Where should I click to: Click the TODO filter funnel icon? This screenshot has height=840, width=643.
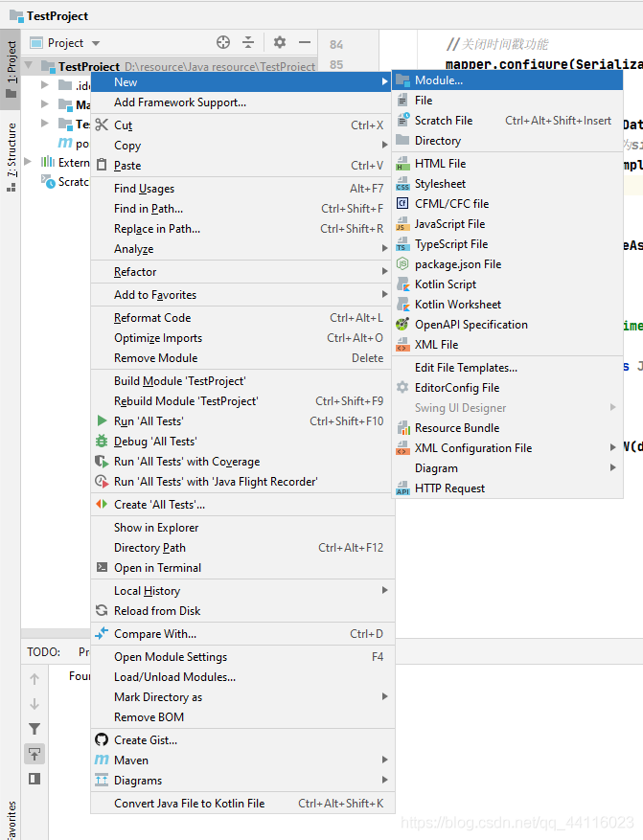34,729
